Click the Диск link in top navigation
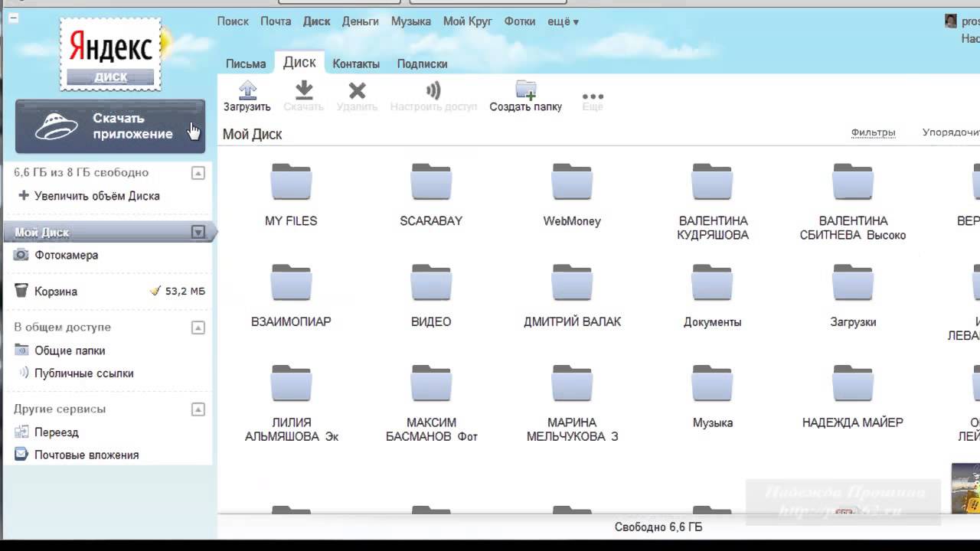980x551 pixels. point(317,21)
